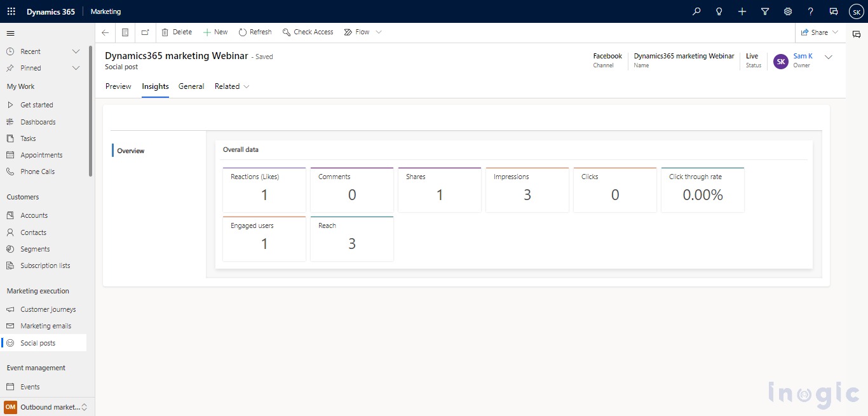Click the Engaged users tile
The height and width of the screenshot is (416, 868).
[264, 239]
